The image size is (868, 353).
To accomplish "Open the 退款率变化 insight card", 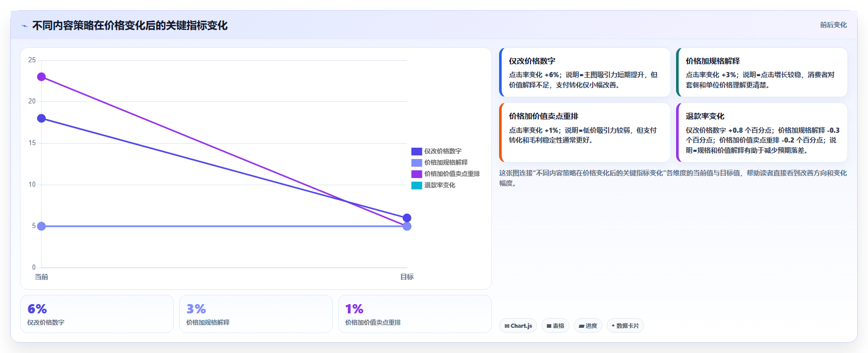I will pos(761,133).
